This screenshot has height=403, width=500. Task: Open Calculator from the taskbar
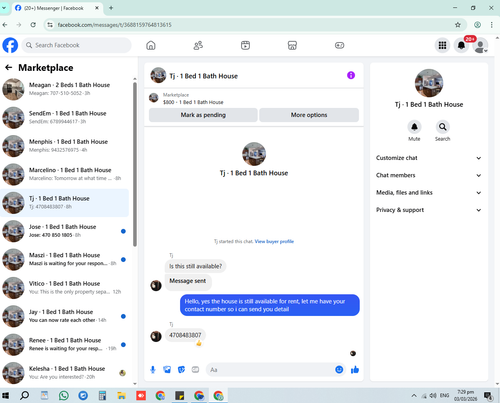(102, 396)
